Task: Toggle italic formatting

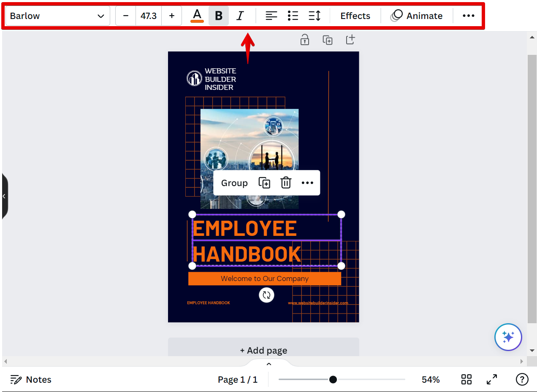Action: point(240,16)
